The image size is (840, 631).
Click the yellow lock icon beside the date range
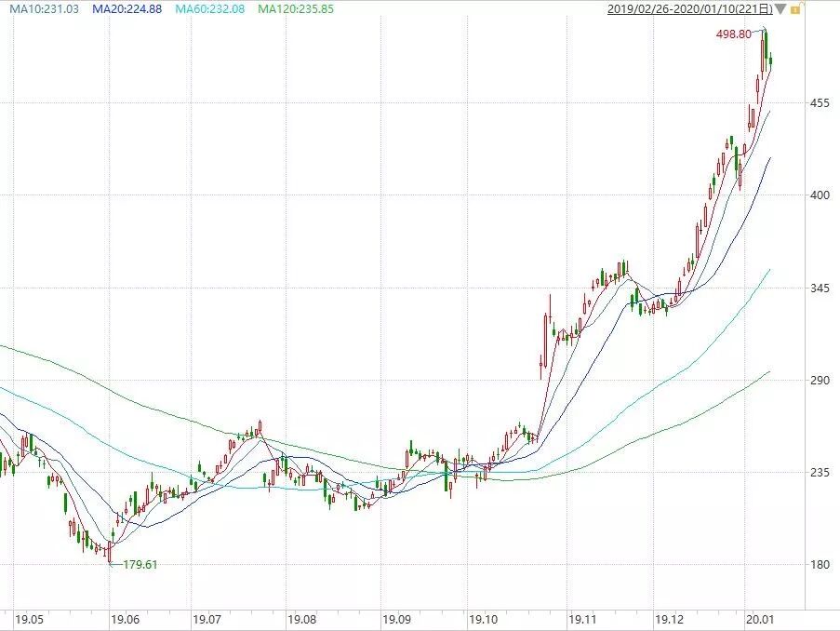pos(795,9)
